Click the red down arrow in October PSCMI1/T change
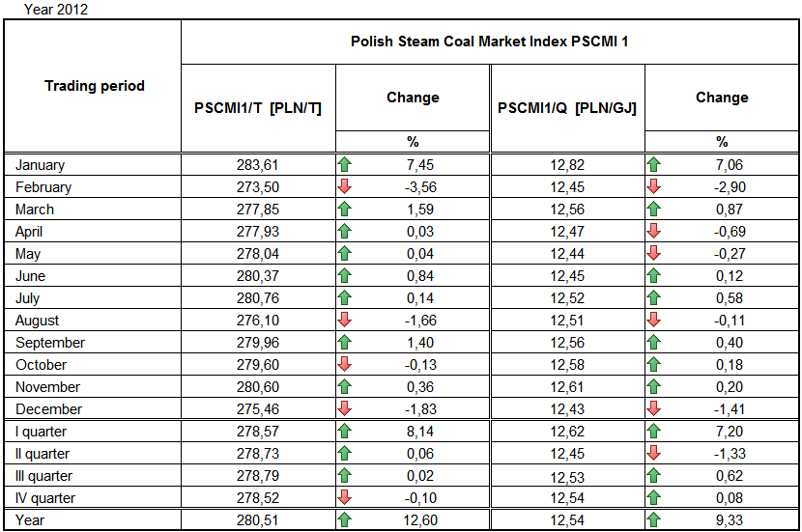Screen dimensions: 802x532 (345, 365)
